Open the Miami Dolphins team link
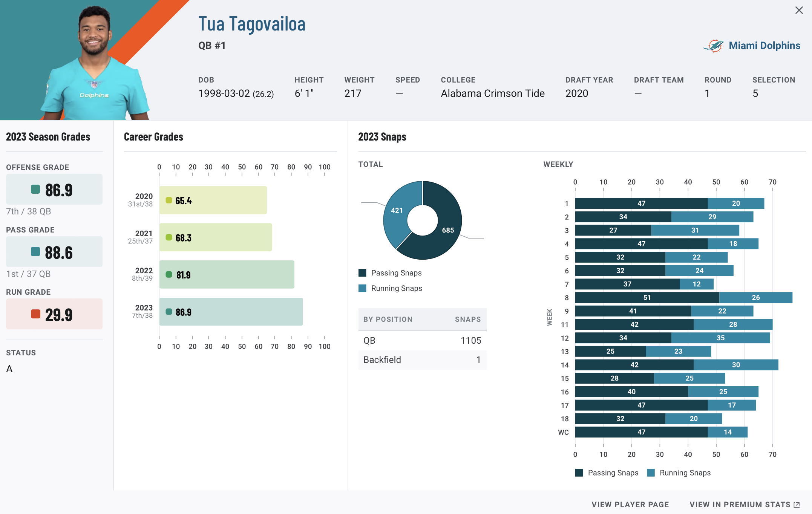The image size is (812, 514). click(x=764, y=46)
